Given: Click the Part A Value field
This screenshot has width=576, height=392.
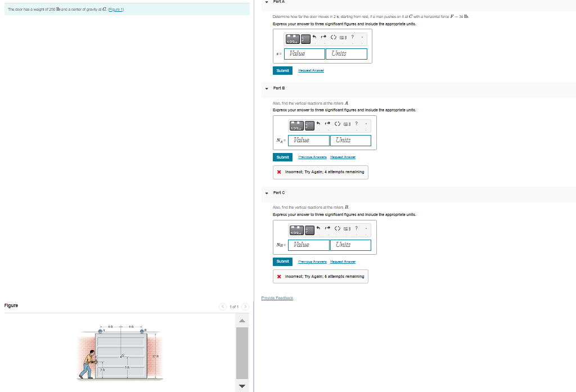Looking at the screenshot, I should pyautogui.click(x=304, y=53).
